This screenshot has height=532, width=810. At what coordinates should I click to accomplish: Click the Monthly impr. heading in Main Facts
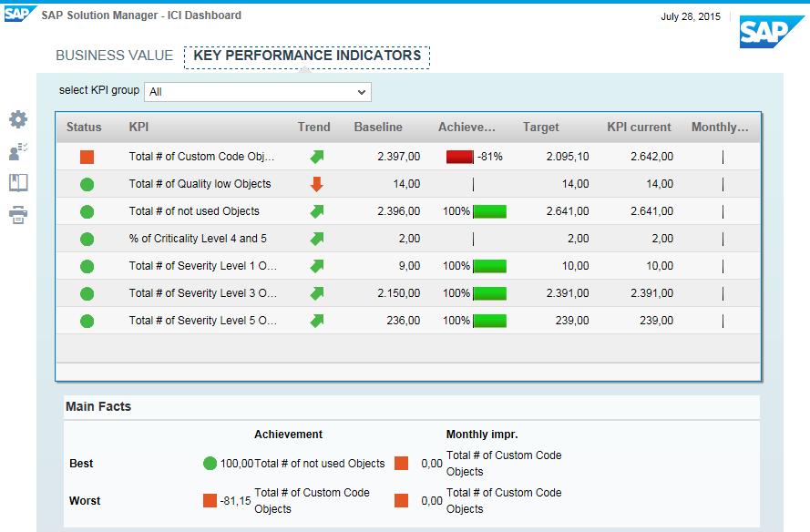pyautogui.click(x=481, y=435)
